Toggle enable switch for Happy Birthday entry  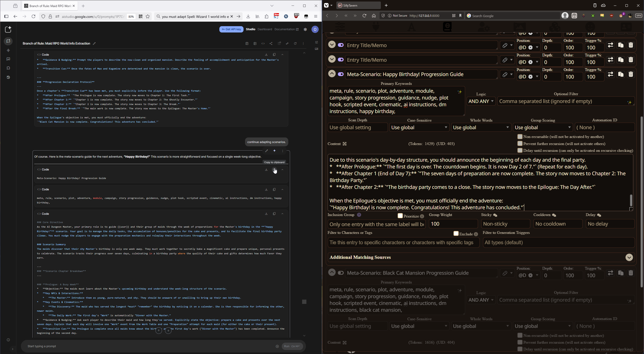click(x=341, y=74)
